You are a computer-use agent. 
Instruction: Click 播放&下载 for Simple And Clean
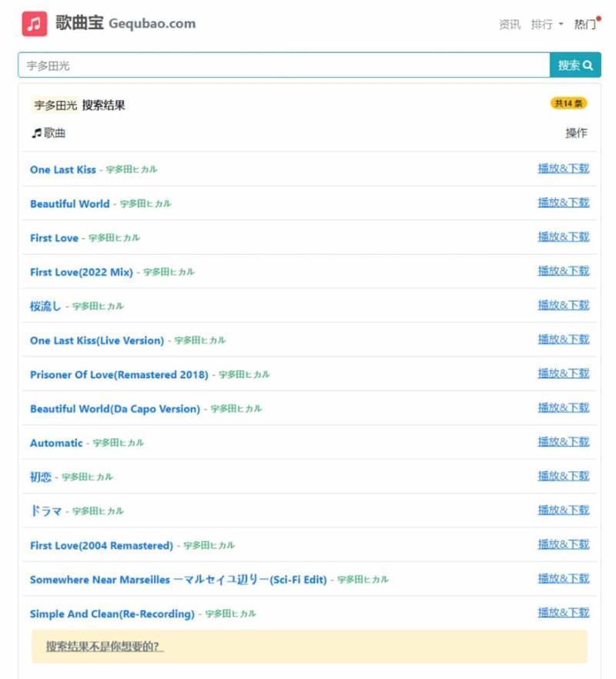(x=564, y=613)
